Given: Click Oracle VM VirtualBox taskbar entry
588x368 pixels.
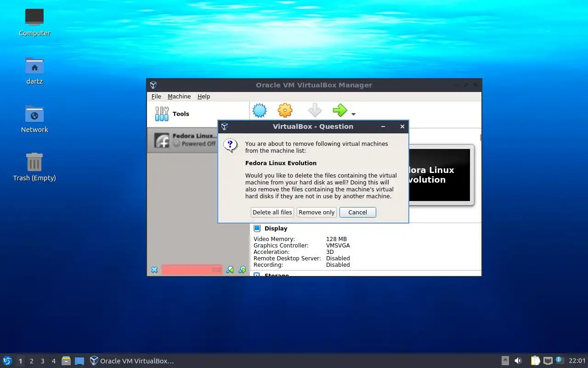Looking at the screenshot, I should coord(132,361).
